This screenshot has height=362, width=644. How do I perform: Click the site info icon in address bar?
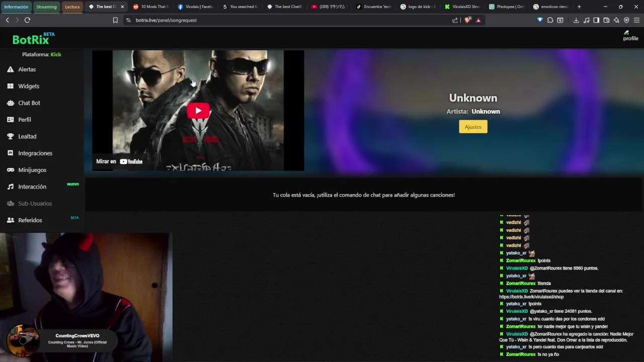[x=128, y=20]
